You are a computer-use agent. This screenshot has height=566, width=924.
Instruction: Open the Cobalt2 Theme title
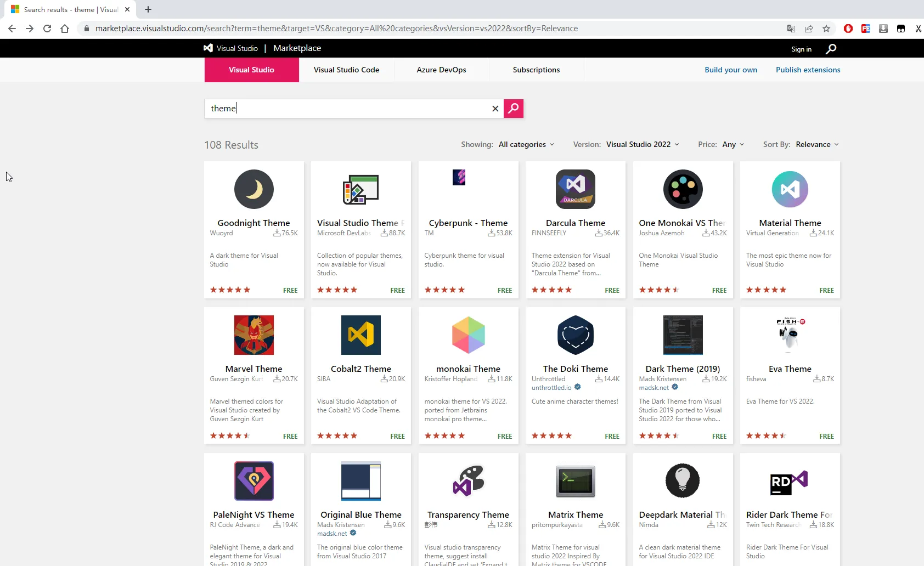click(360, 369)
